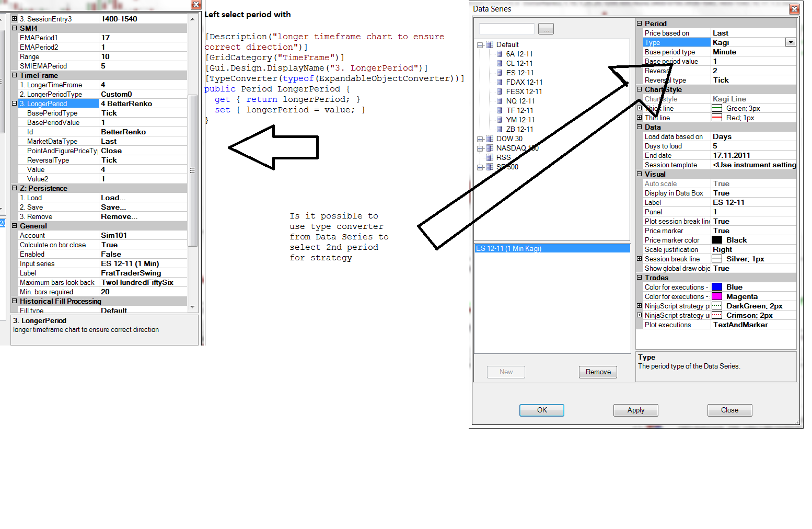Click the Blue executions color swatch
Viewport: 812px width, 529px height.
tap(717, 287)
